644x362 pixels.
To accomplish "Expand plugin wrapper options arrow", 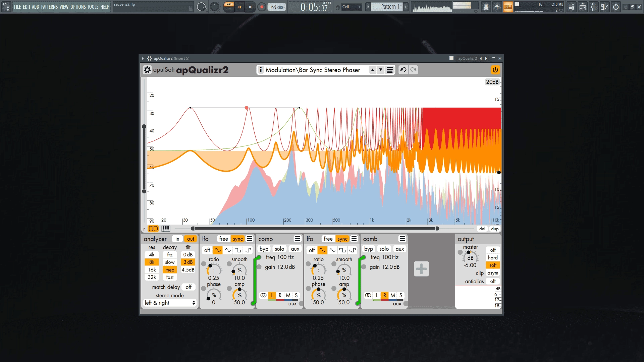I will [143, 58].
